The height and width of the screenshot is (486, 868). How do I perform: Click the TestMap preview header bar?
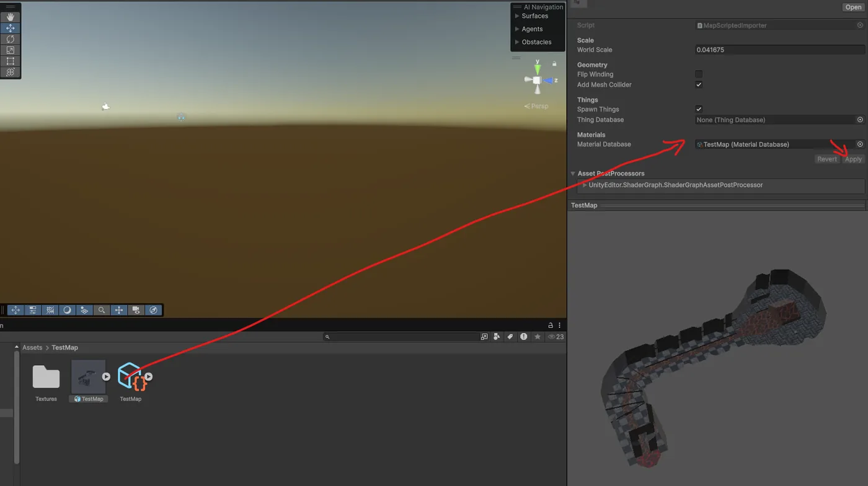(717, 205)
